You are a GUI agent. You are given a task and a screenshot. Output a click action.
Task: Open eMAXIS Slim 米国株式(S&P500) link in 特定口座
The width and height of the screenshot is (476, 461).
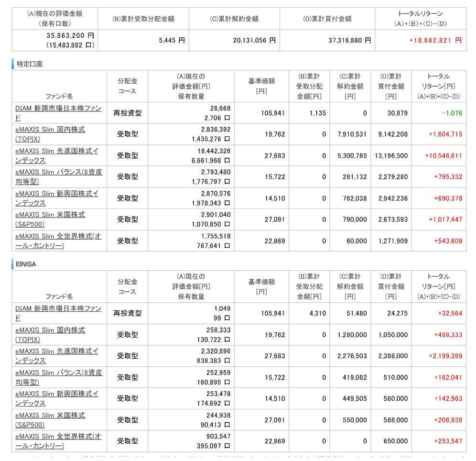click(50, 220)
